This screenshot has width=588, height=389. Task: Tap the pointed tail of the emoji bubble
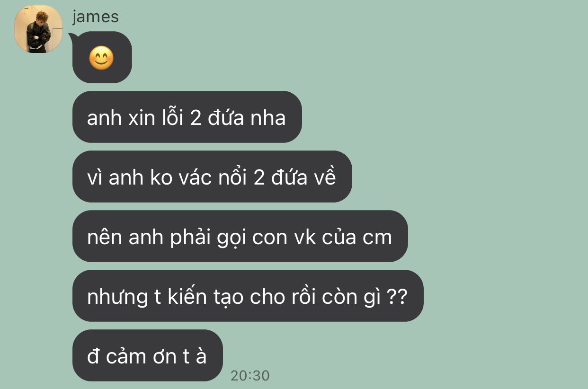click(73, 37)
